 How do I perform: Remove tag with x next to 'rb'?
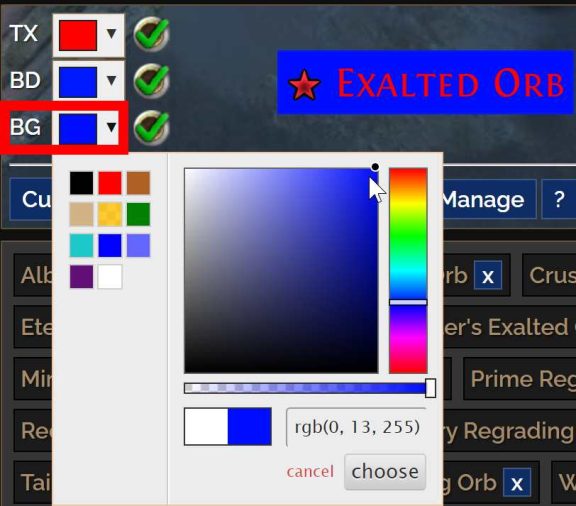pos(487,275)
